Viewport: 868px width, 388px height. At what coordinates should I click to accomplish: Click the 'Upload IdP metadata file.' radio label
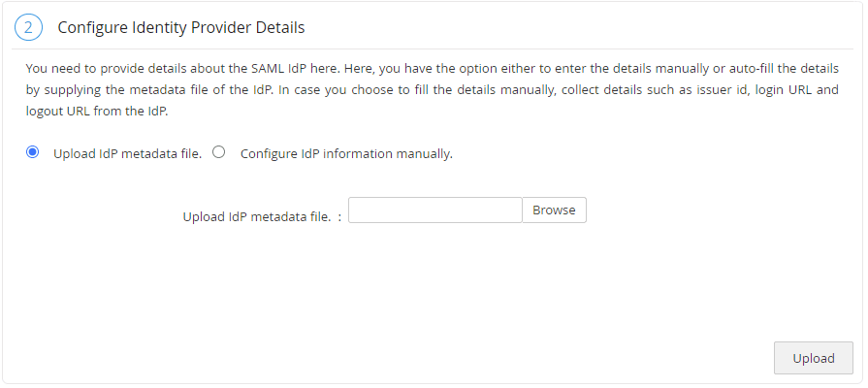[127, 153]
